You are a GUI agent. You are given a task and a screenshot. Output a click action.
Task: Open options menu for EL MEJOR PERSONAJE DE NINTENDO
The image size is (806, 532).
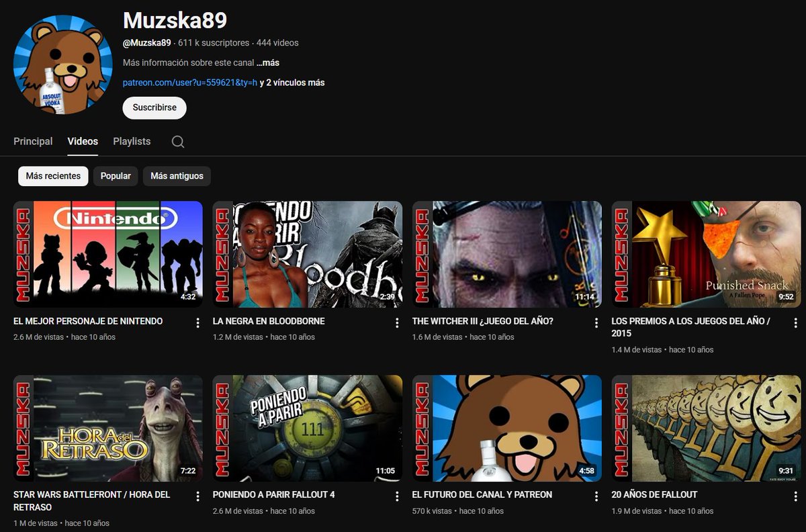click(197, 323)
